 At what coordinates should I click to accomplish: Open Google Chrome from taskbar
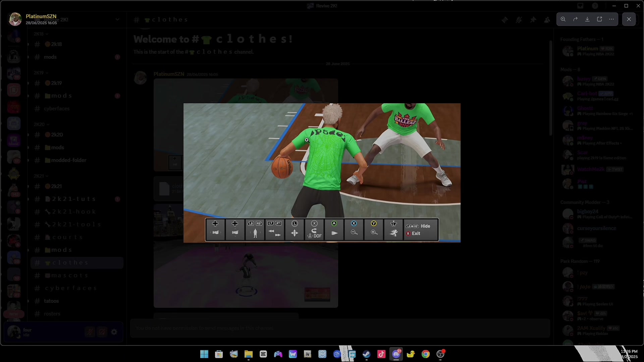pyautogui.click(x=426, y=354)
